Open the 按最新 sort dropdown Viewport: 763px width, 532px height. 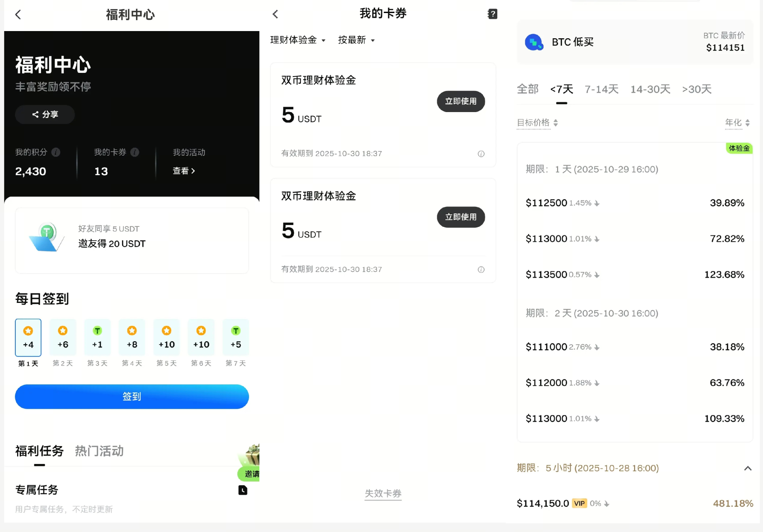356,41
